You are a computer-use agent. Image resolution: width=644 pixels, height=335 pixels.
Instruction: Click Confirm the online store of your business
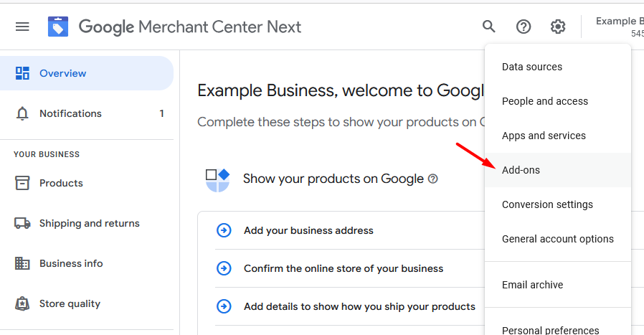(344, 269)
